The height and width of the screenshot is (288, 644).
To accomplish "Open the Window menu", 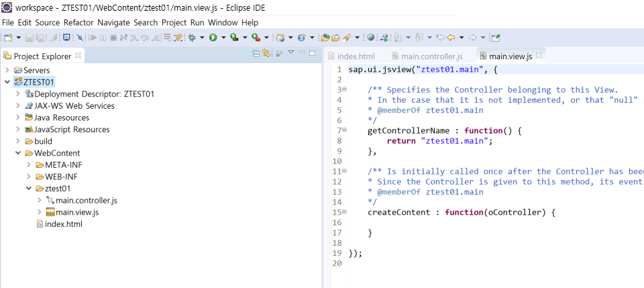I will click(223, 23).
